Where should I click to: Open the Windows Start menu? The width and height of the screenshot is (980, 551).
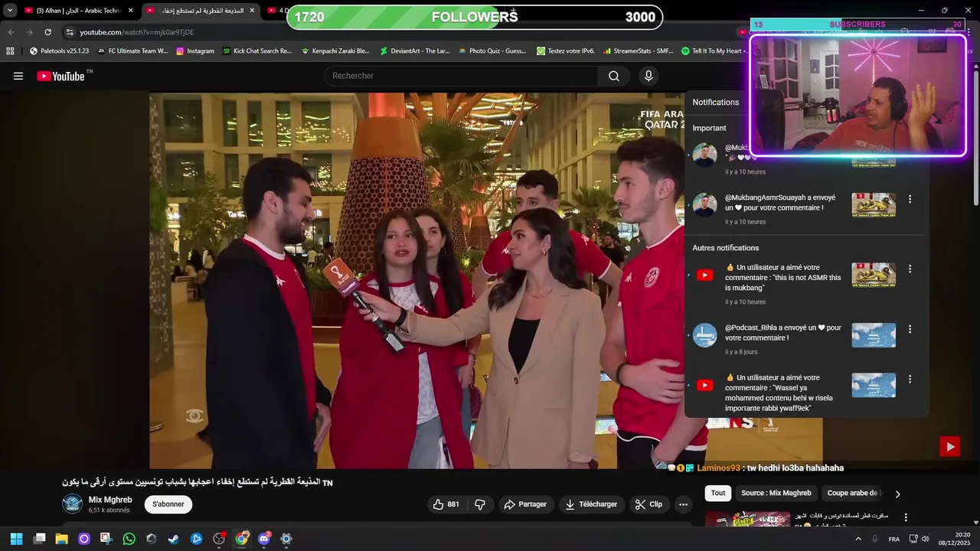[x=16, y=539]
